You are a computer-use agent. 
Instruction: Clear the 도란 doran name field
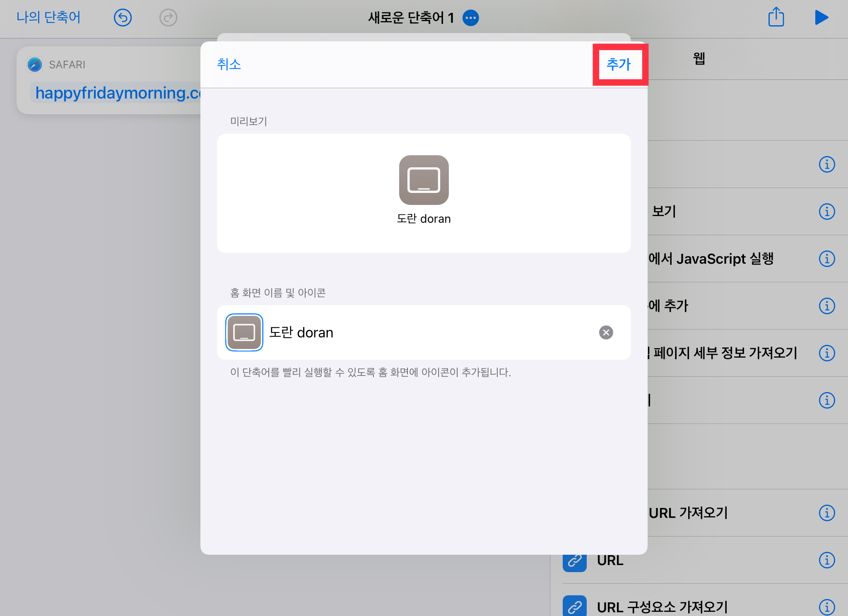(606, 332)
